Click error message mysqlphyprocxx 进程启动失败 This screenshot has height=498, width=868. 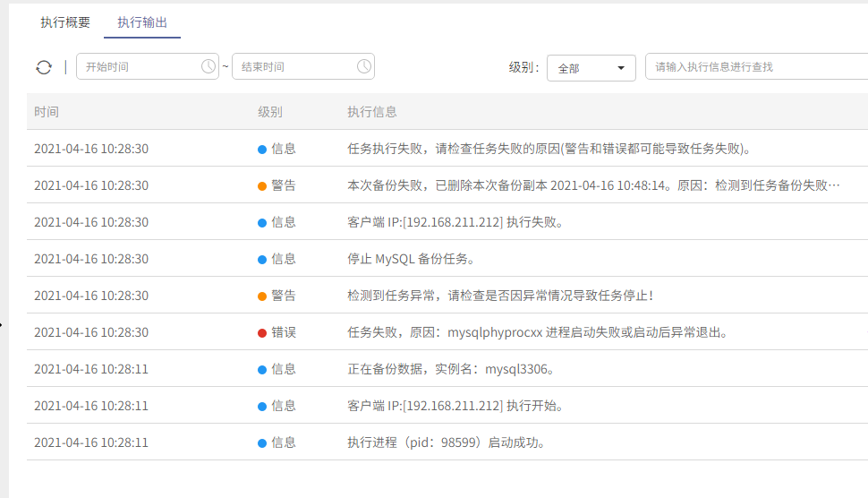click(538, 332)
